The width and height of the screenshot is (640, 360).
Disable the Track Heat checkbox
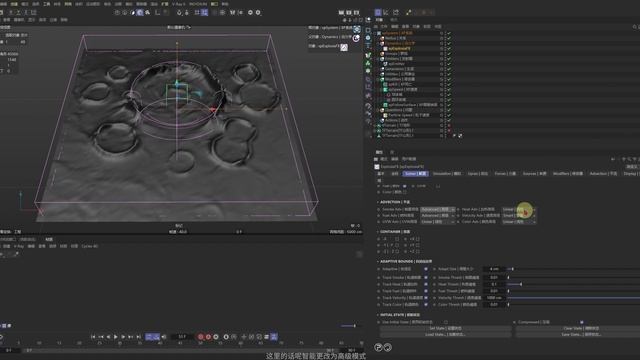[x=426, y=284]
